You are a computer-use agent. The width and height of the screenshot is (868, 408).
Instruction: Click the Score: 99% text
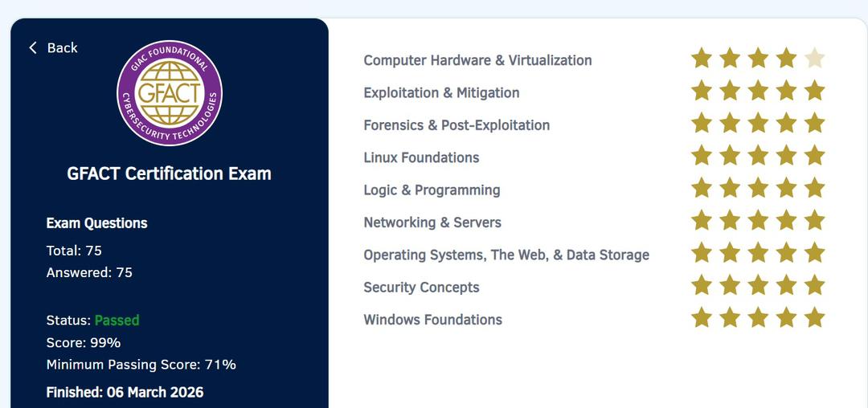[x=84, y=343]
